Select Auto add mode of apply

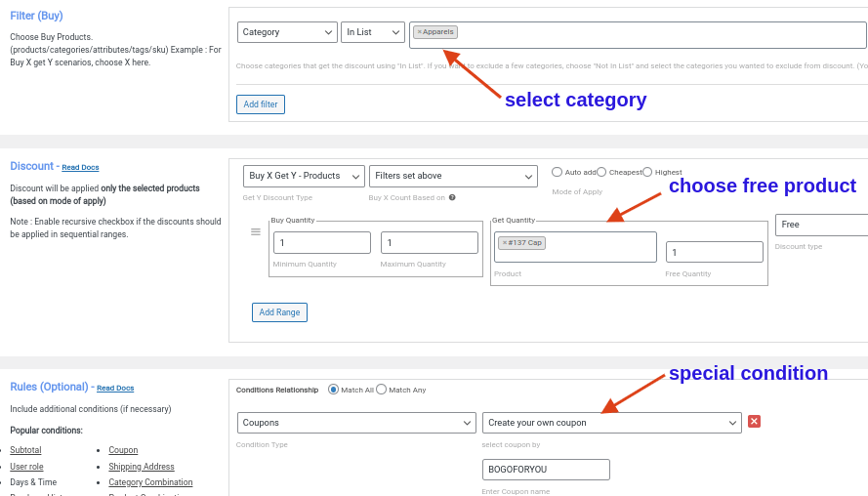(558, 172)
